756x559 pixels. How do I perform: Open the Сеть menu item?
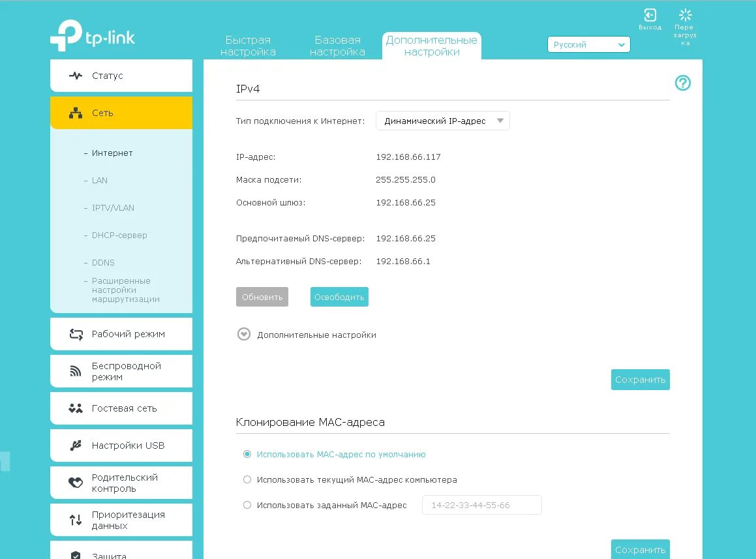point(121,113)
